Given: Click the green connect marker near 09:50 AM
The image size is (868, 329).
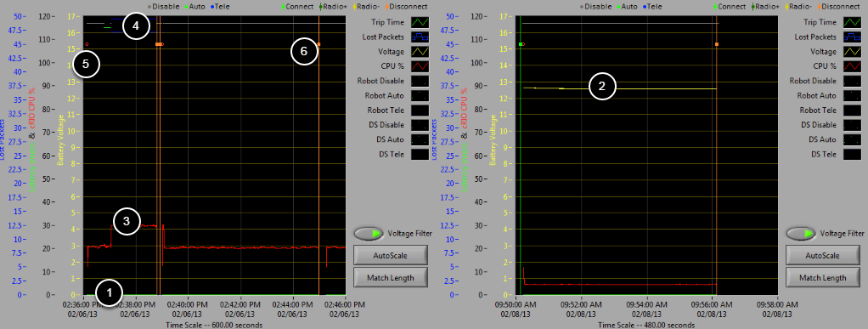Looking at the screenshot, I should coord(521,44).
